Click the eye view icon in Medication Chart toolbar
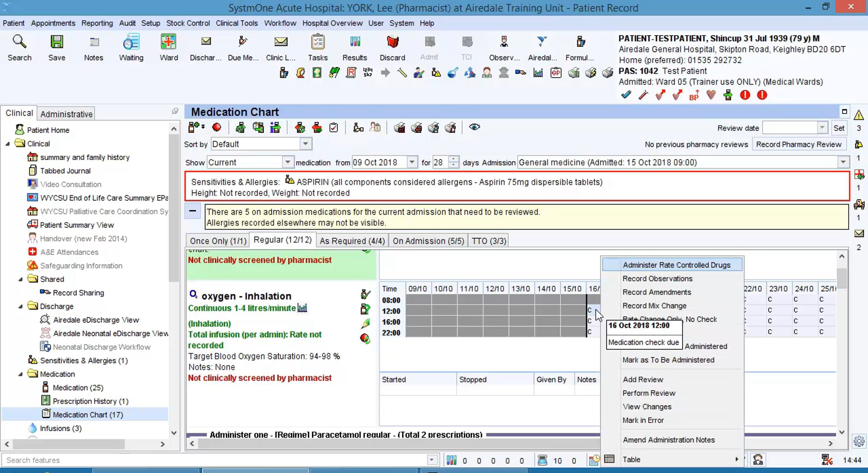This screenshot has width=868, height=473. tap(475, 127)
